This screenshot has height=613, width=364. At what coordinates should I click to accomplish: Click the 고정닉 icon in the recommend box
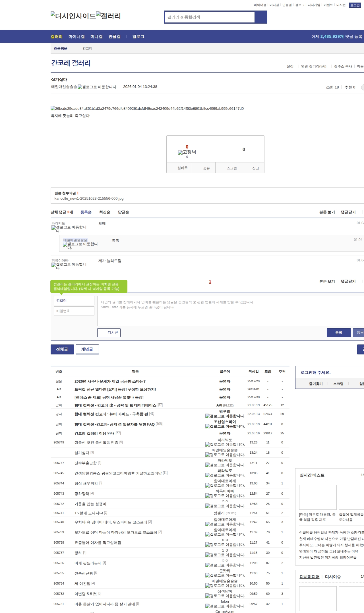click(187, 152)
